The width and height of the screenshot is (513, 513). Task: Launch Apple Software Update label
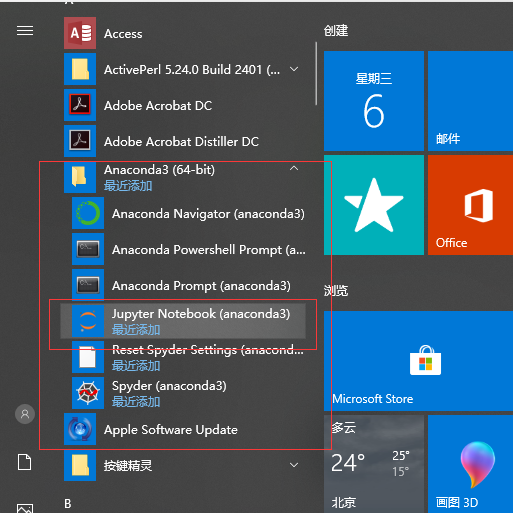coord(171,430)
